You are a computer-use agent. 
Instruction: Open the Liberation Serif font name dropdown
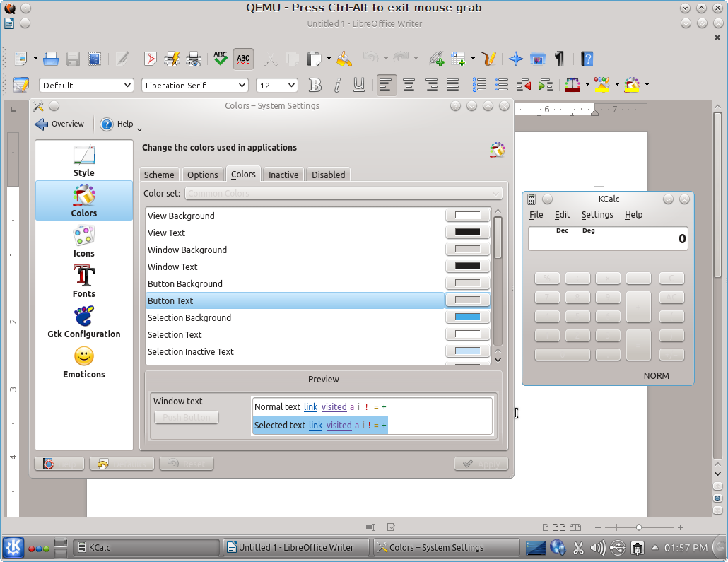click(x=242, y=86)
